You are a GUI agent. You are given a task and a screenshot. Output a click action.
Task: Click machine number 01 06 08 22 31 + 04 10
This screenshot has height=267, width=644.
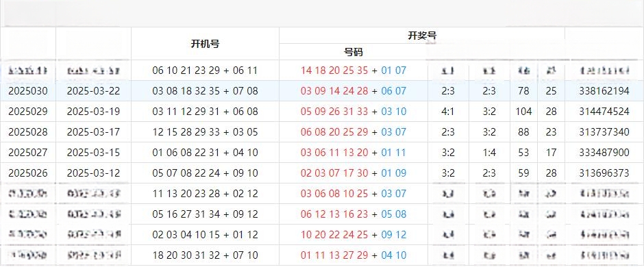tap(205, 153)
